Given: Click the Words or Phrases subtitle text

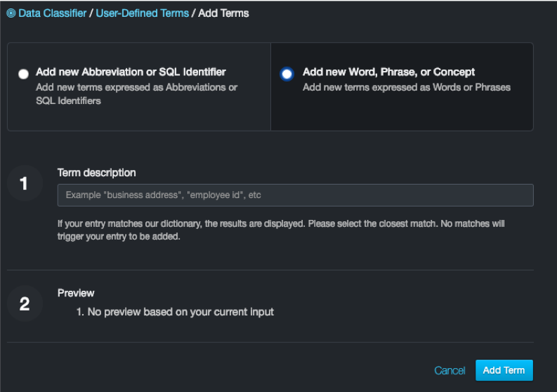Looking at the screenshot, I should click(x=406, y=87).
